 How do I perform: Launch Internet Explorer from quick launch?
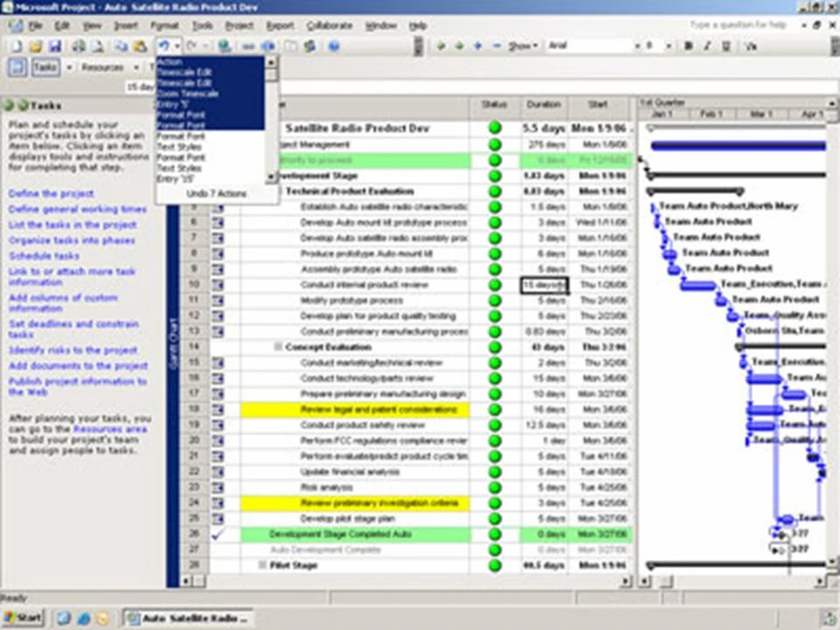(84, 618)
